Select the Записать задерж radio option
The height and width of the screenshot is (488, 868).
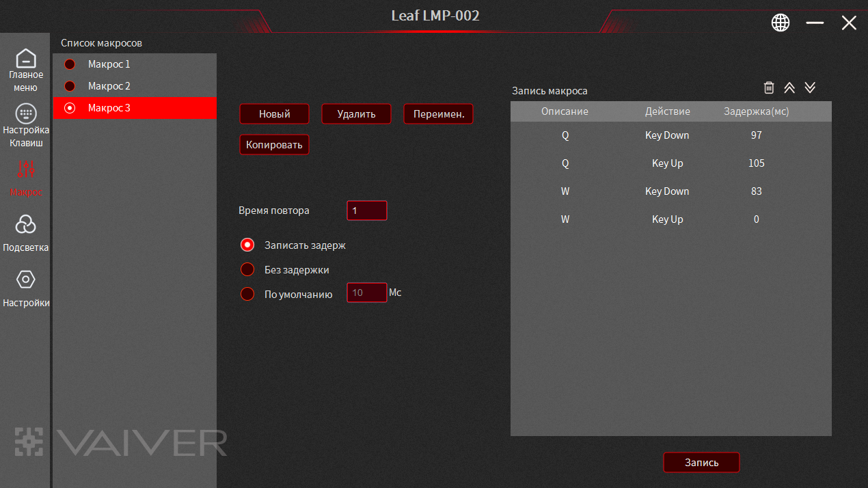[247, 245]
